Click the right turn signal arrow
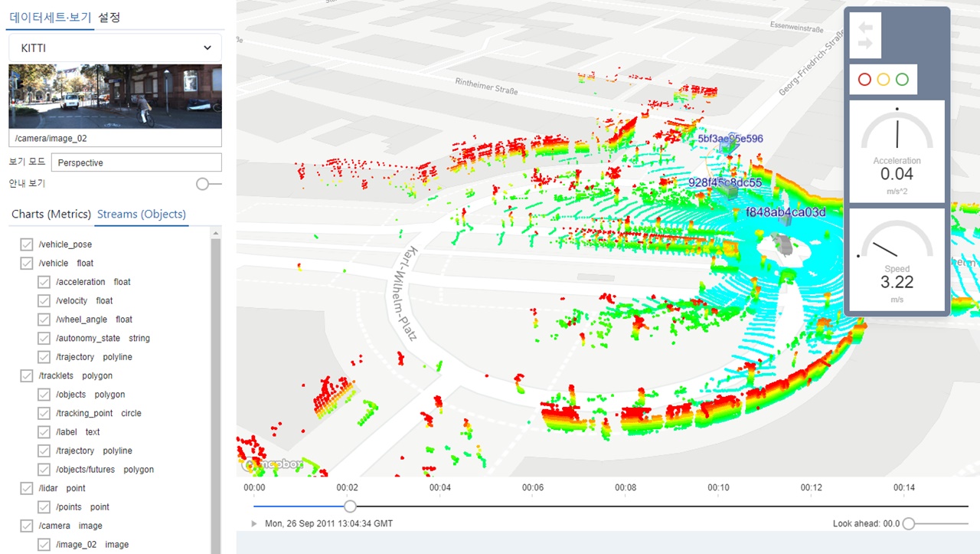980x554 pixels. 866,44
